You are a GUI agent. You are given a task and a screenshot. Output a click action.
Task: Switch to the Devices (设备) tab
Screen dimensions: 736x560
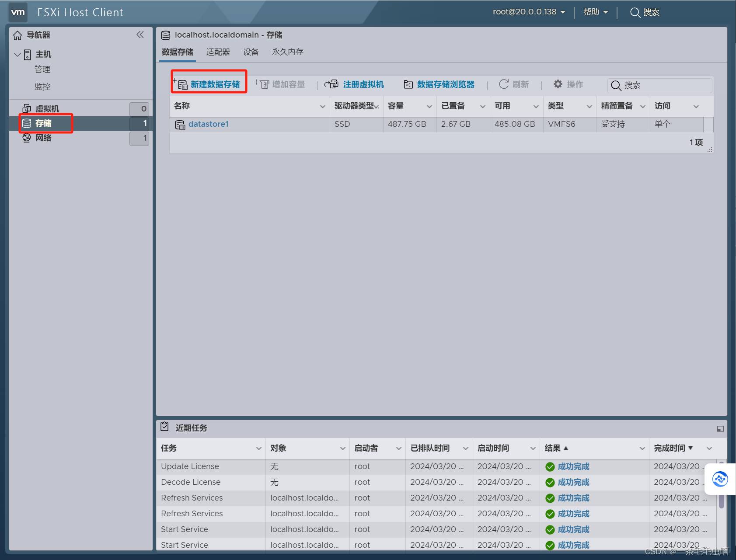coord(251,52)
